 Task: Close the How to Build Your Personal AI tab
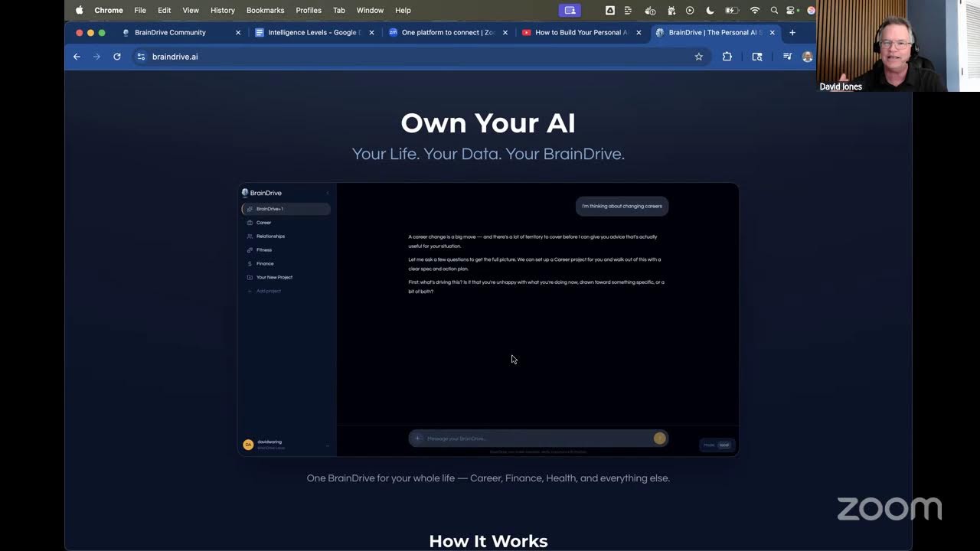coord(639,32)
